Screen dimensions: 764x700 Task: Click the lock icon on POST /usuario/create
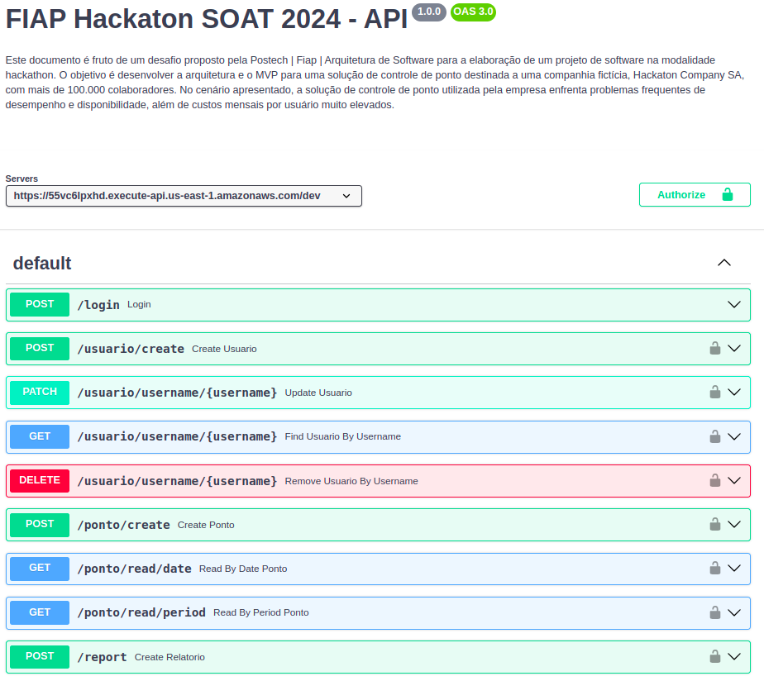click(x=714, y=348)
